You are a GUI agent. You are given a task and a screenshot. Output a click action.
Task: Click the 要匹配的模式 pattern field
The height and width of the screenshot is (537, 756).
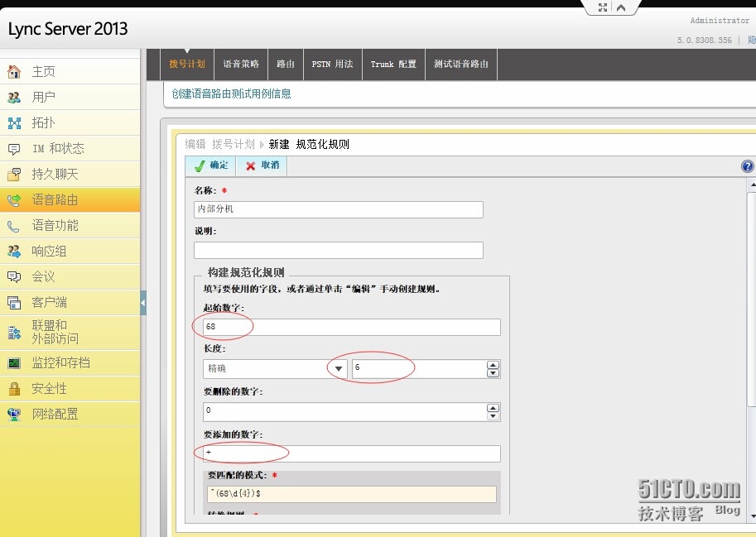(x=352, y=494)
